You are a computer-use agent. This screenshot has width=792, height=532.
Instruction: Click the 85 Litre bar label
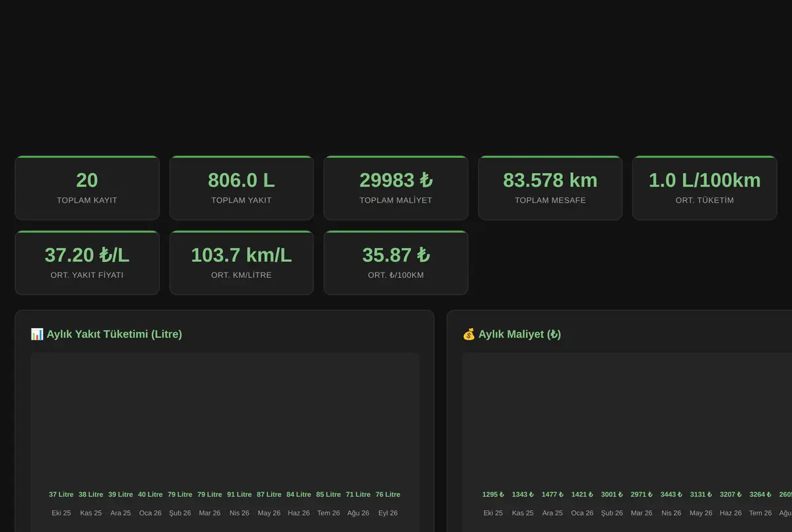pyautogui.click(x=329, y=494)
